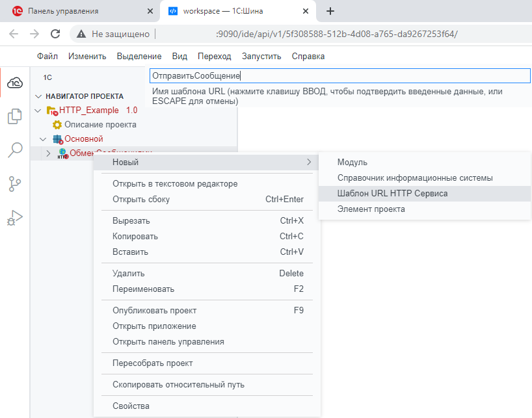
Task: Click the URL template name input field
Action: [339, 76]
